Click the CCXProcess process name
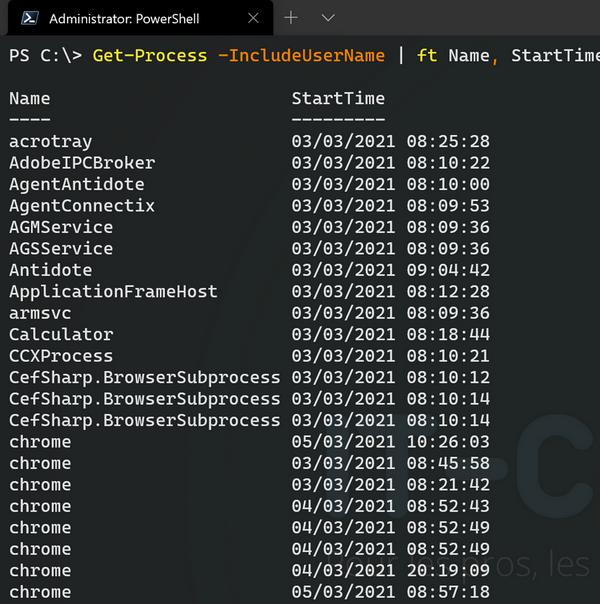Screen dimensions: 600x604 pos(61,356)
